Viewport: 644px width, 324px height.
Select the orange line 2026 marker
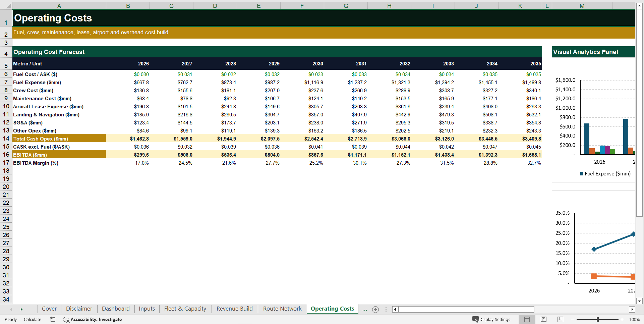594,276
